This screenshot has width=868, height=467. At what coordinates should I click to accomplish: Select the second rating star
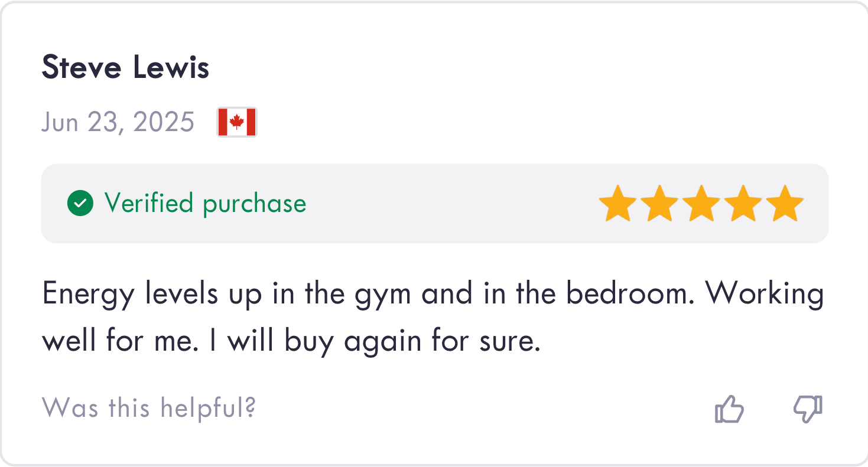659,204
